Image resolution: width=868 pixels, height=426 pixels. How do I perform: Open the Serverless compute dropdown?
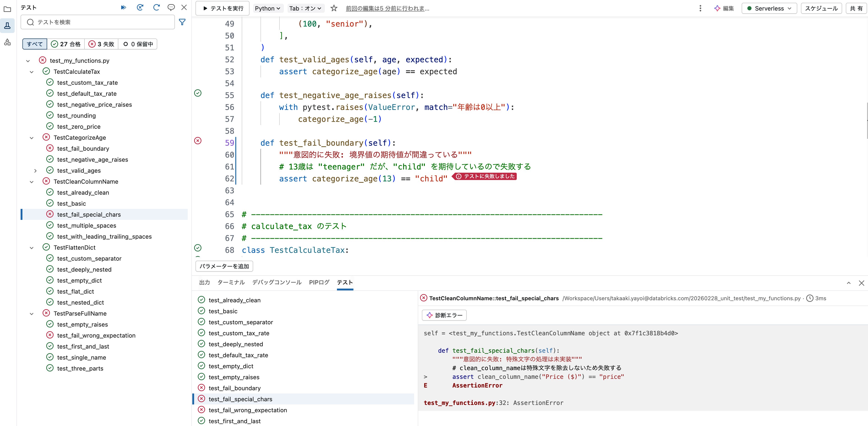[769, 8]
